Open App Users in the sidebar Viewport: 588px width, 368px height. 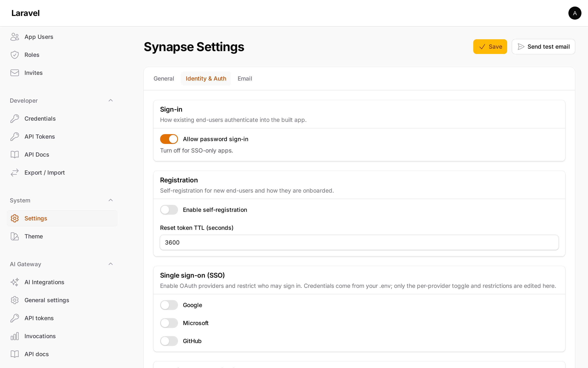(x=62, y=37)
